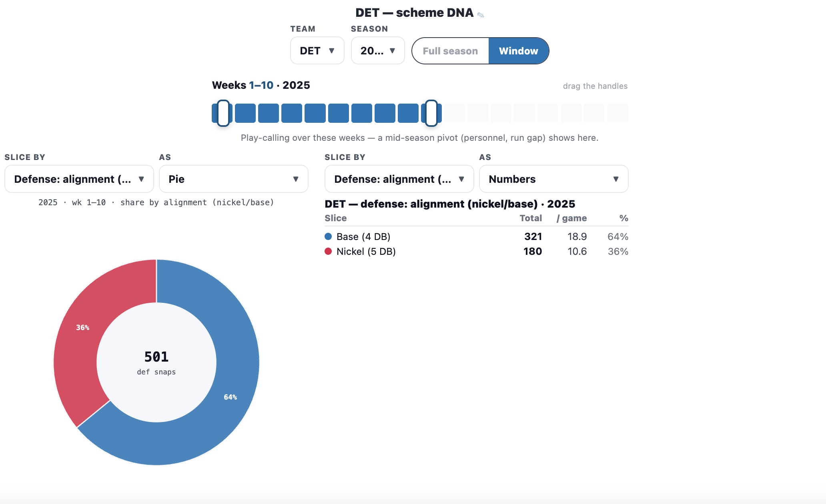Click the Total column header
The image size is (826, 504).
[531, 218]
